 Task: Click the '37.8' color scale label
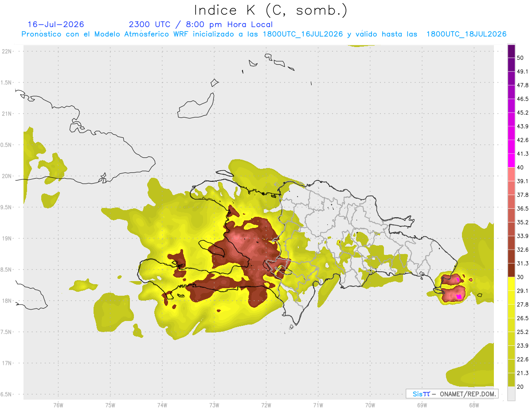(523, 195)
